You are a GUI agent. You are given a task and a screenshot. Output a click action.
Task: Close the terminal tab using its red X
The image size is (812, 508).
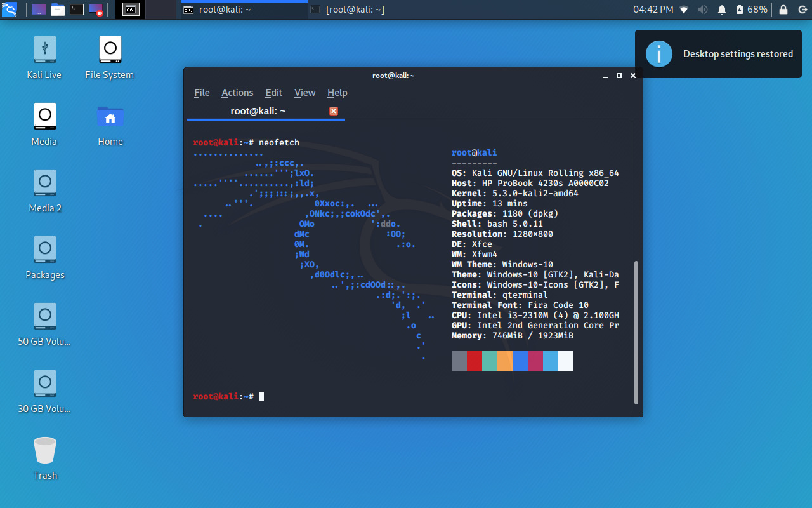[x=334, y=110]
